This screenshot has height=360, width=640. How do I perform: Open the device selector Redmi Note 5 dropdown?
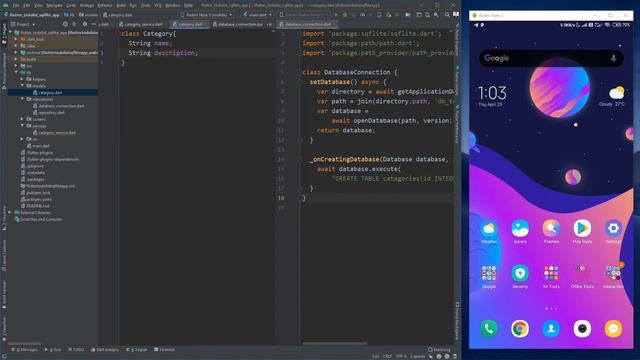point(206,15)
